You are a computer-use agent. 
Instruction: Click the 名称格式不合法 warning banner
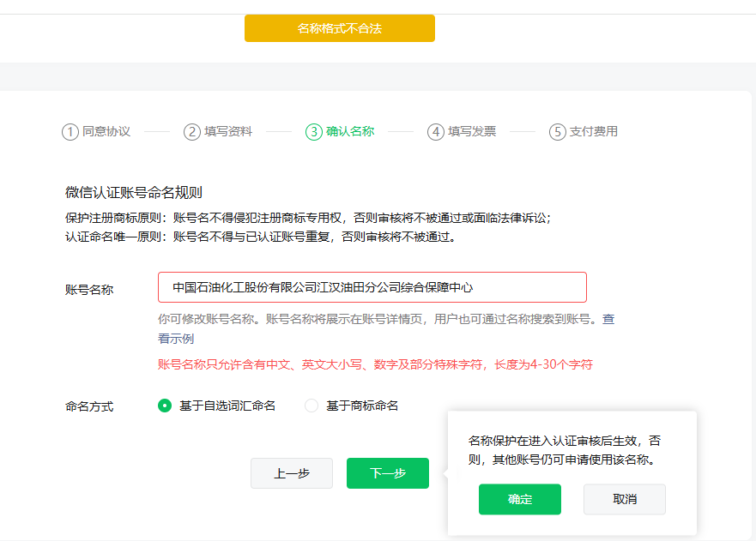point(340,28)
